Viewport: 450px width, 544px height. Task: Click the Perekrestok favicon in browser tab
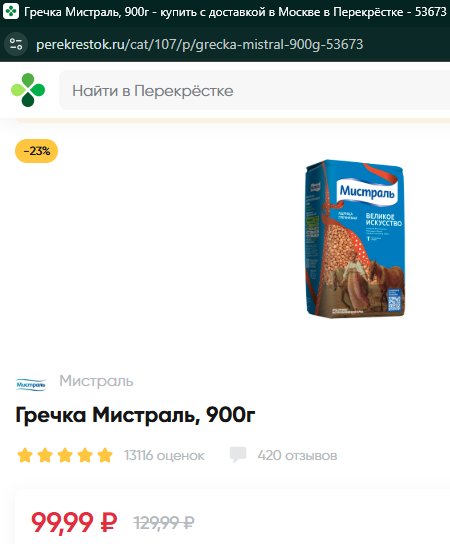11,11
